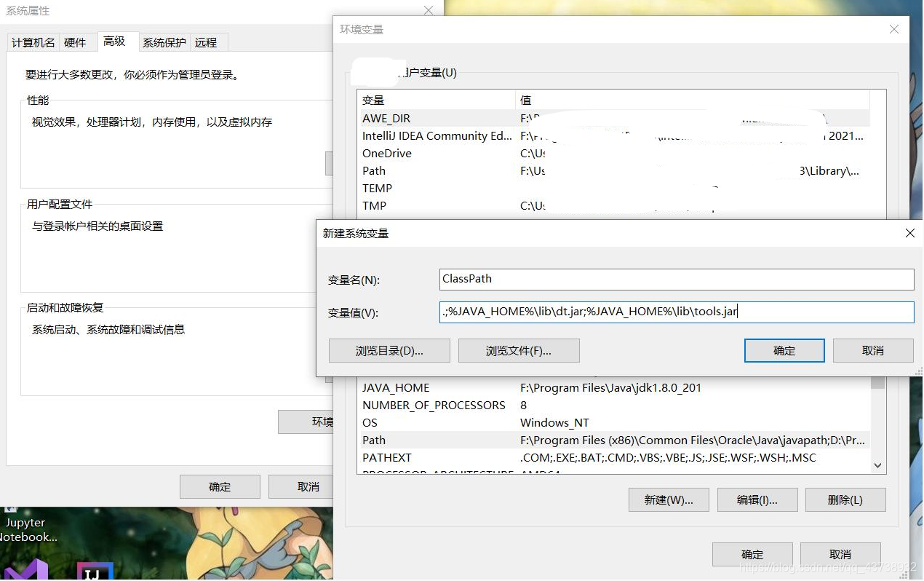Click 取消 in the 系统属性 window
Image resolution: width=924 pixels, height=581 pixels.
click(x=301, y=486)
